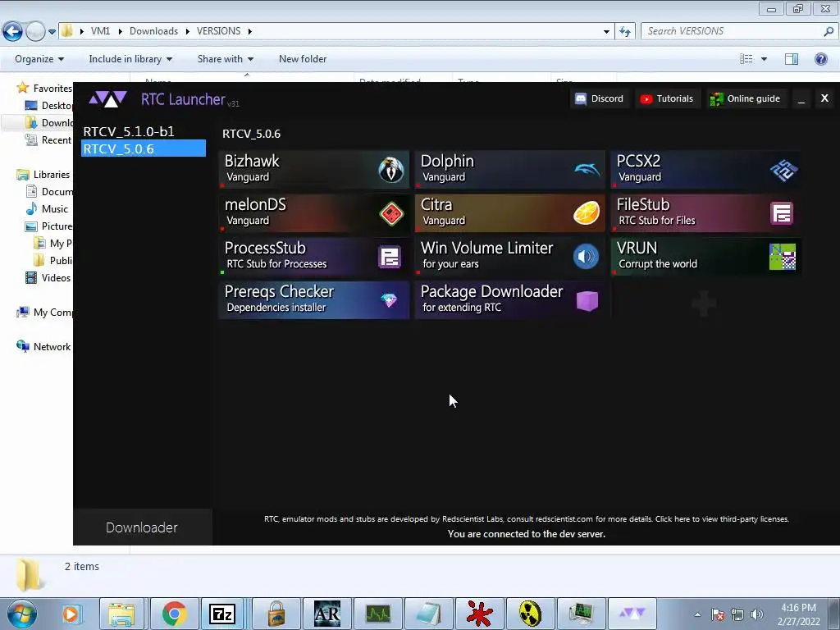Select Network in navigation pane

[x=52, y=347]
